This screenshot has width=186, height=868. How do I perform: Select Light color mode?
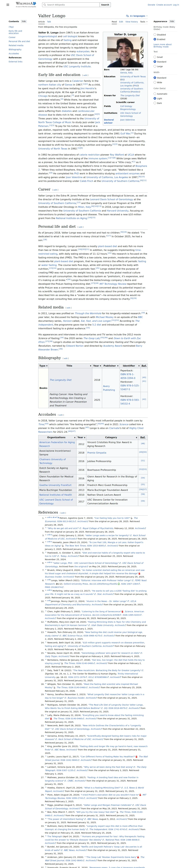155,98
